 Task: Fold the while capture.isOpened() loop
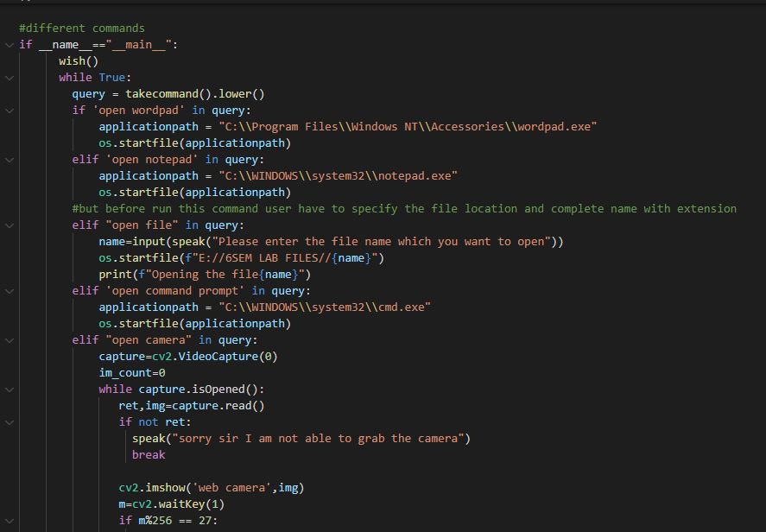pyautogui.click(x=9, y=389)
